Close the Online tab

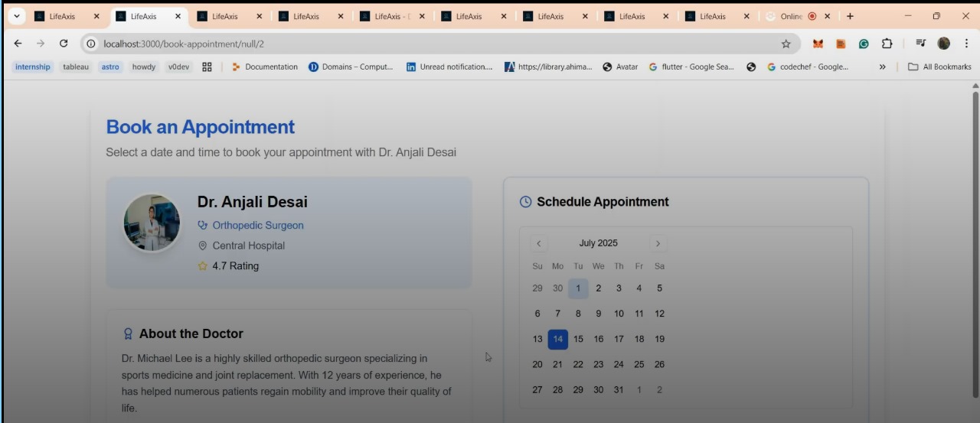827,16
